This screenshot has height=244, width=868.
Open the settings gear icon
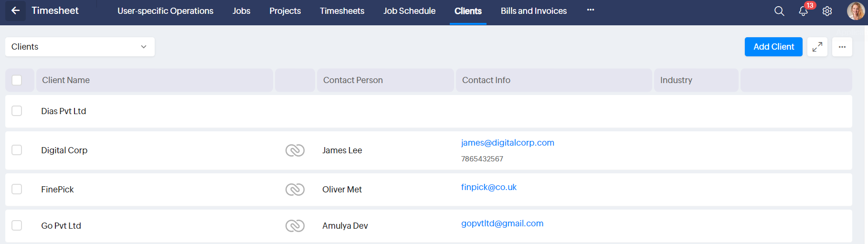827,11
